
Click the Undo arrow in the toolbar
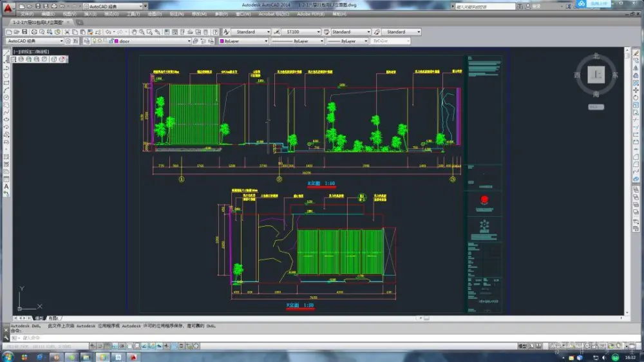coord(108,32)
